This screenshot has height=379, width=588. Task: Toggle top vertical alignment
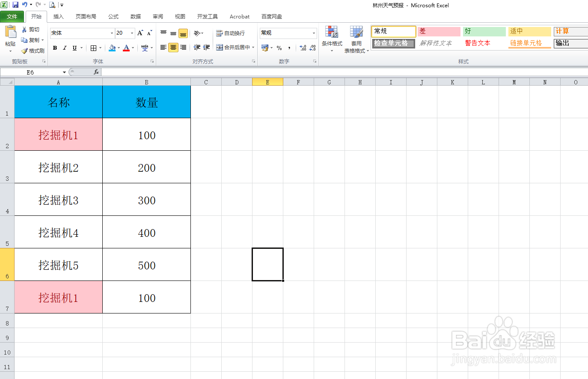163,33
